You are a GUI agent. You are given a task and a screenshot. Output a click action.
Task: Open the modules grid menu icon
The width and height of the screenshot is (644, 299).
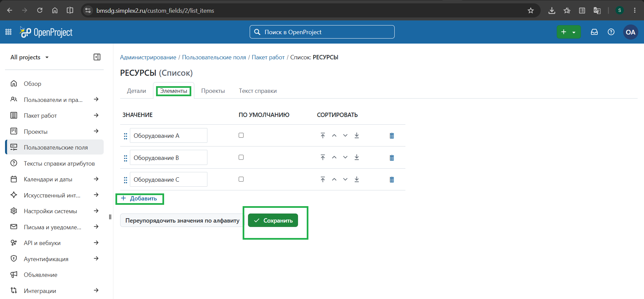coord(8,32)
